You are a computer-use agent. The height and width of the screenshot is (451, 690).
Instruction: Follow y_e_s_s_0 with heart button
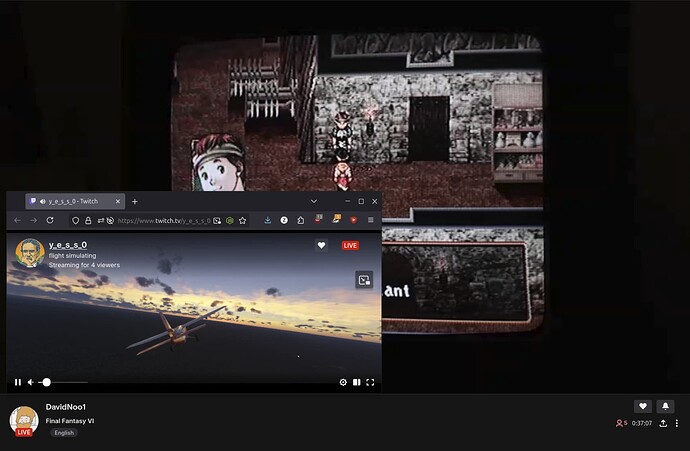point(321,246)
